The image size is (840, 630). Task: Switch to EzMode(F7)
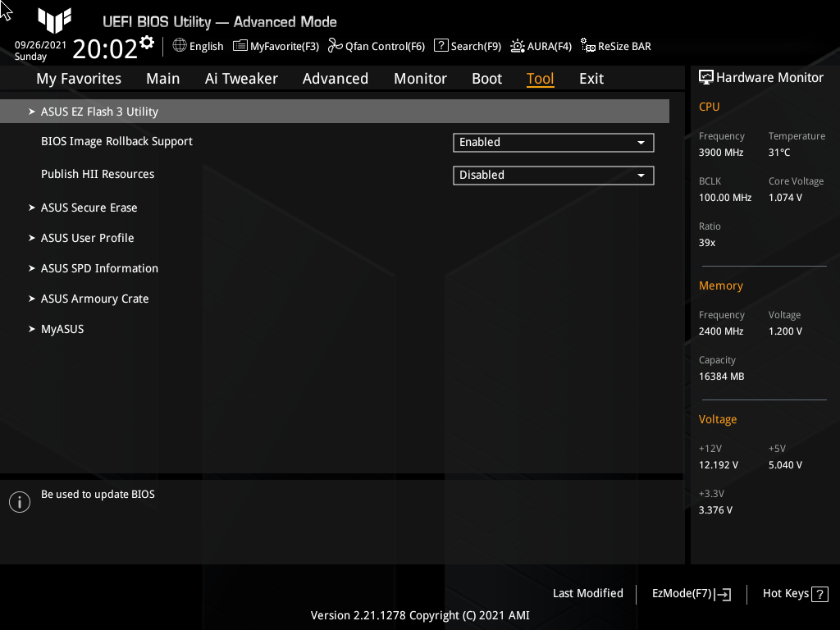click(x=690, y=593)
